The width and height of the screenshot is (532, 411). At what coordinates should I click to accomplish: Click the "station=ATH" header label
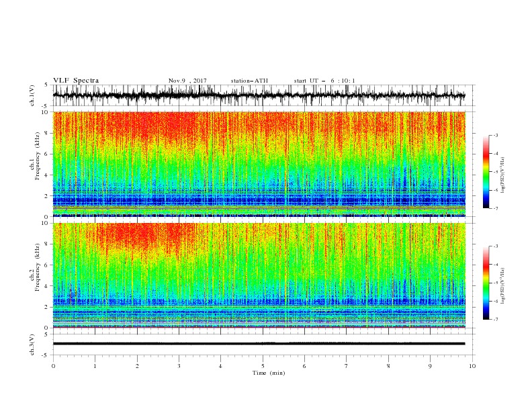(249, 81)
